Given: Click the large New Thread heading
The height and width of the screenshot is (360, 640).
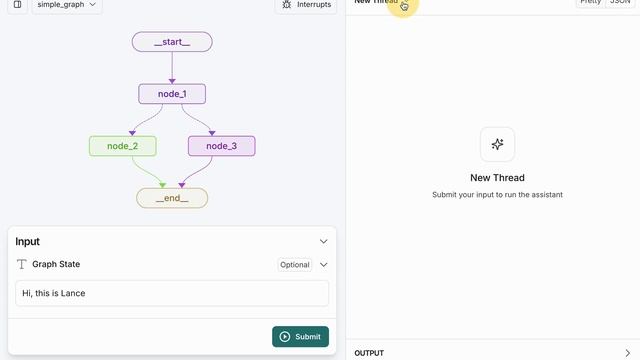Looking at the screenshot, I should coord(497,178).
